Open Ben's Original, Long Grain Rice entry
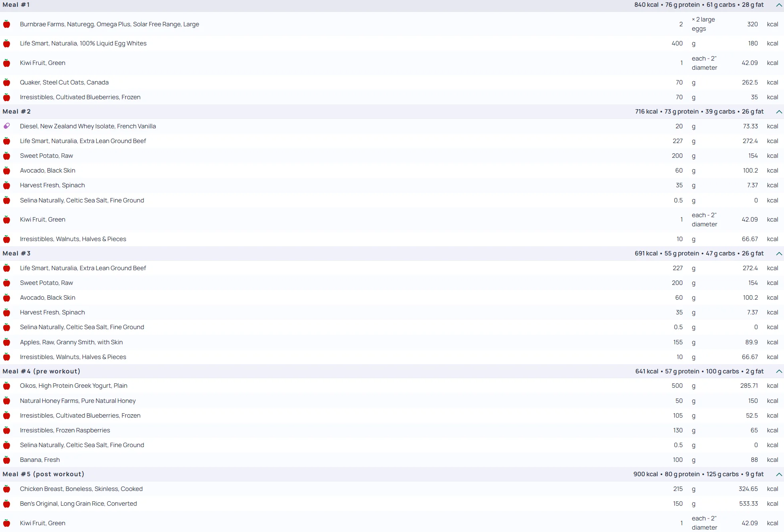Screen dimensions: 784x532 [79, 504]
